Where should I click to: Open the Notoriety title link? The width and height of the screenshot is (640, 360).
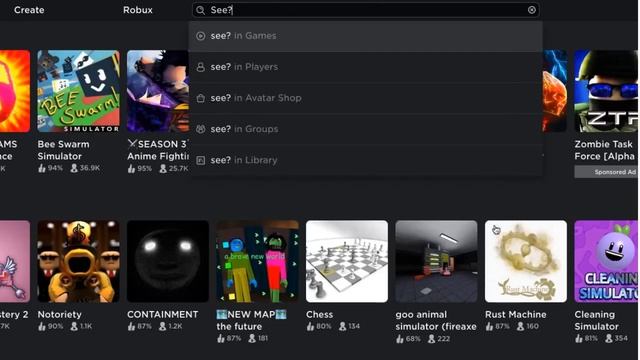60,314
